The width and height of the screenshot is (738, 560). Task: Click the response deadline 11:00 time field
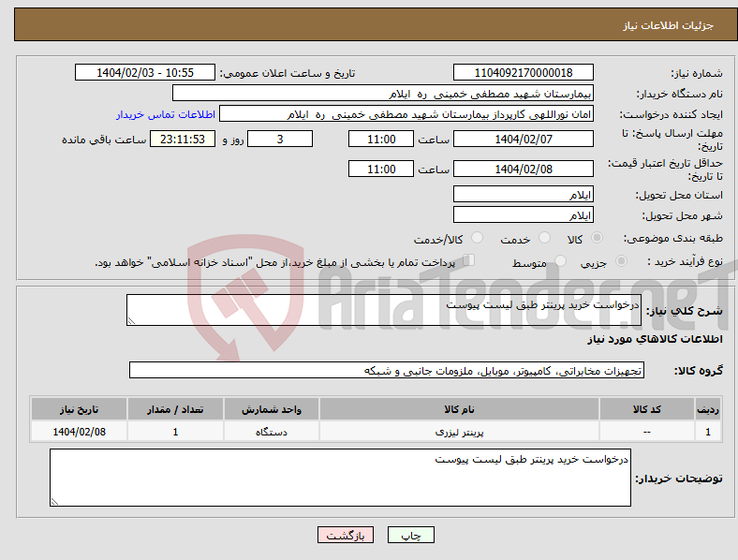point(381,139)
